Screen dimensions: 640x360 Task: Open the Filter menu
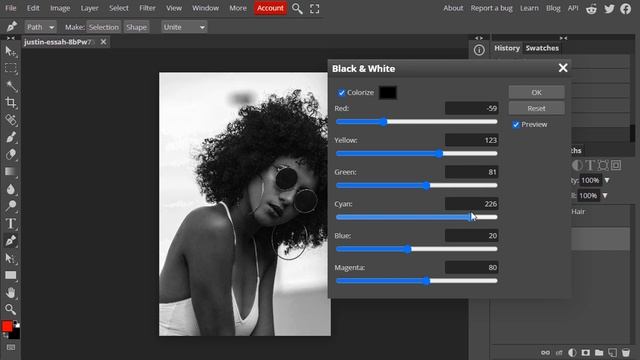[147, 8]
